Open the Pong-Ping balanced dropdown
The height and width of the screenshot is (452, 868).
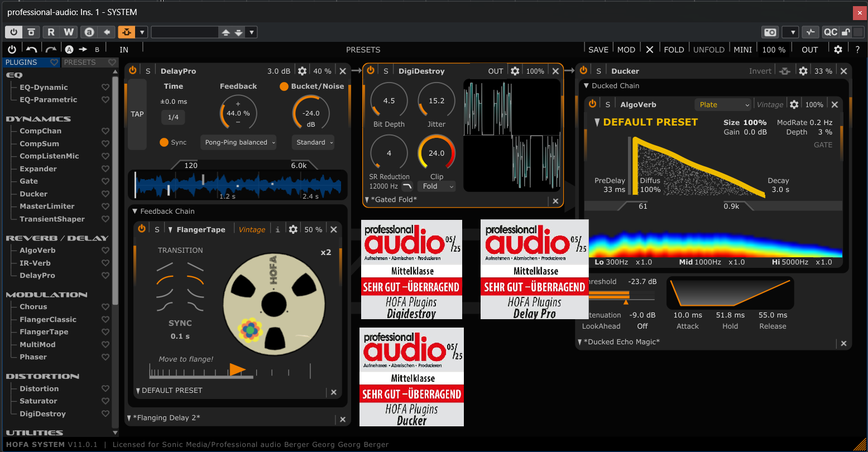click(x=238, y=142)
